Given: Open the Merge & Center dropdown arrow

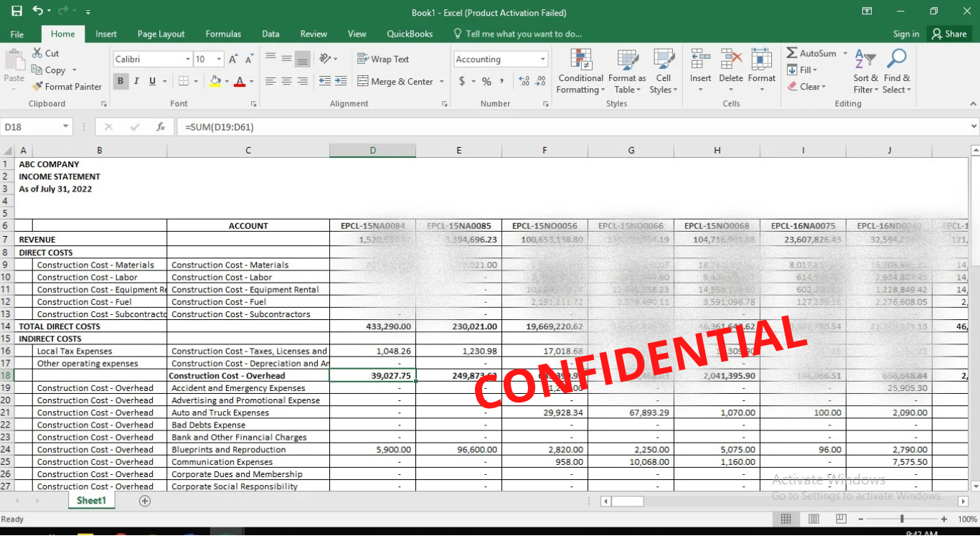Looking at the screenshot, I should coord(442,82).
